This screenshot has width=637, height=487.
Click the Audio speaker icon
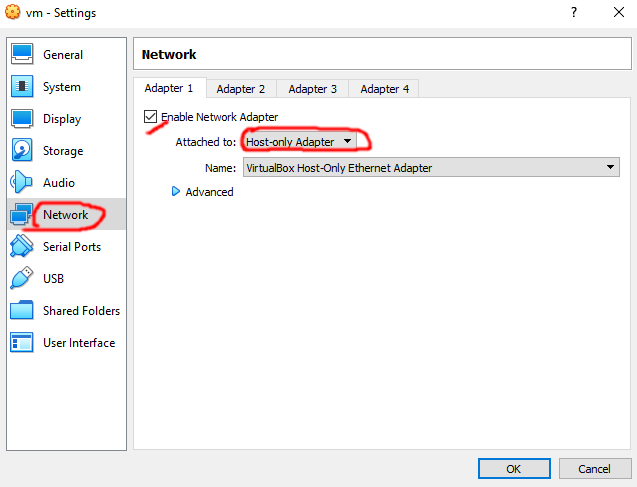pos(21,182)
